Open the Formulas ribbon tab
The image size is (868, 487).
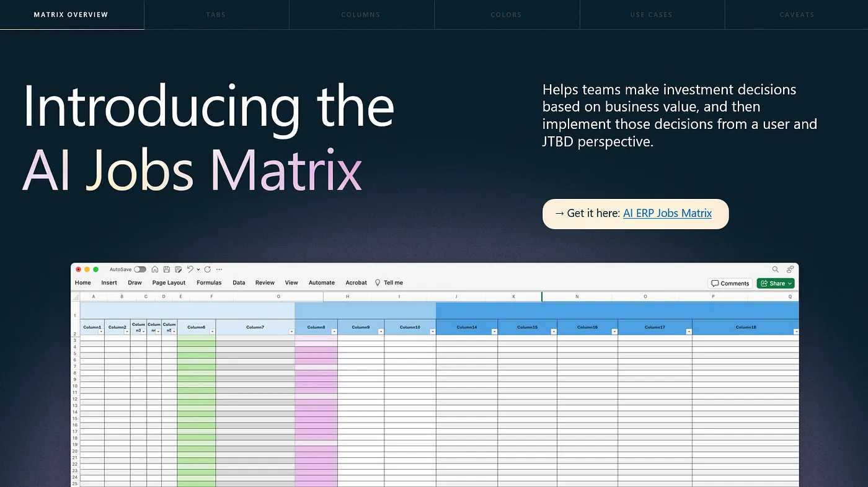pyautogui.click(x=209, y=283)
